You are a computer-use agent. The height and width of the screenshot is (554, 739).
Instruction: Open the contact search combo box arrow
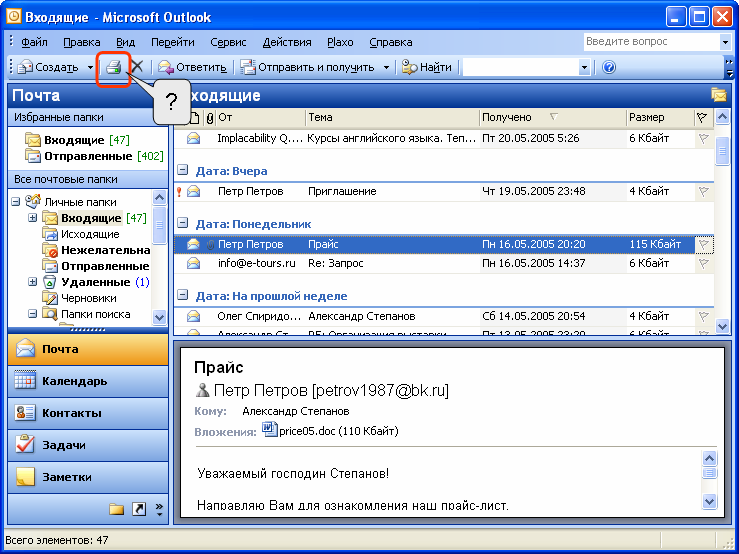584,67
